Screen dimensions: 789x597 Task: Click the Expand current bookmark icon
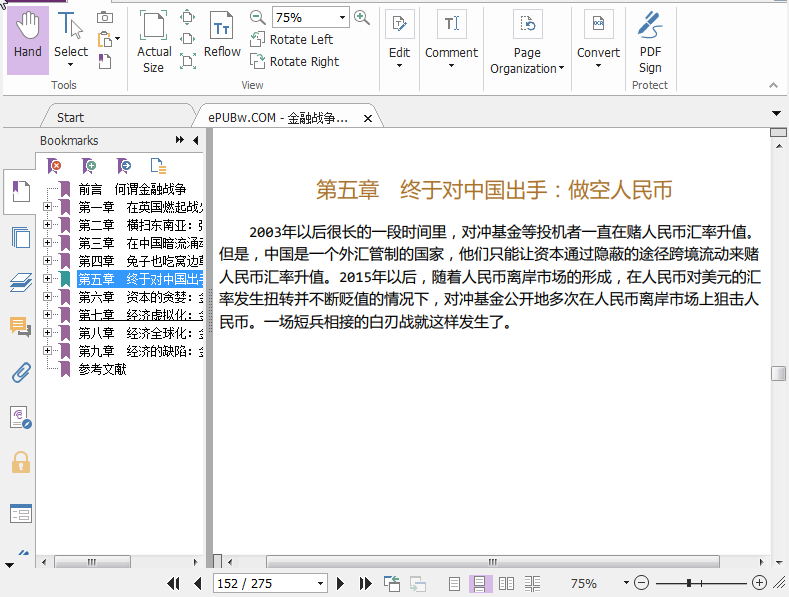tap(158, 165)
